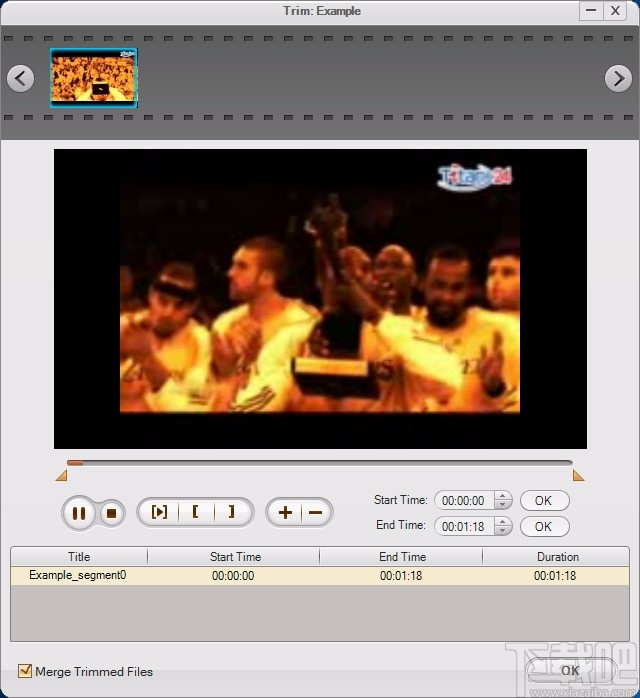Screen dimensions: 640x698
Task: Toggle the Merge Trimmed Files checkbox
Action: click(x=25, y=670)
